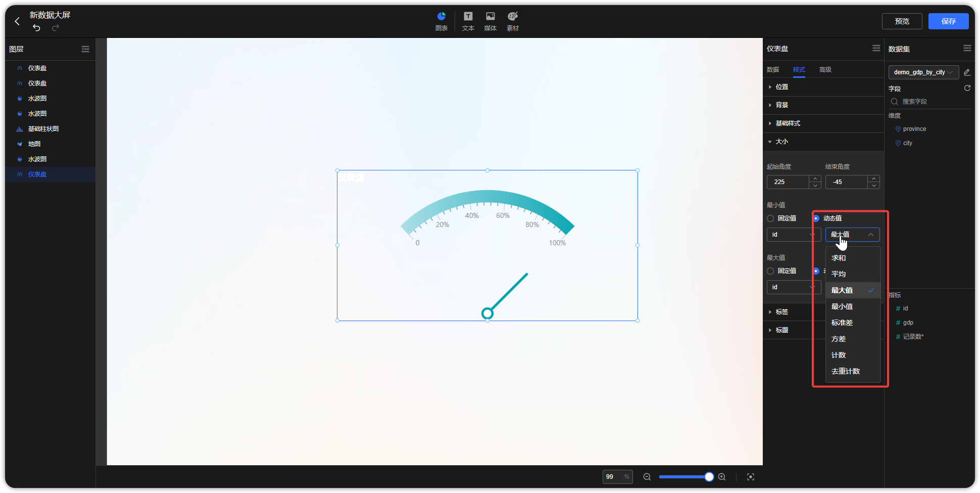The height and width of the screenshot is (493, 980).
Task: Choose 最小值 from the aggregation list
Action: [x=853, y=306]
